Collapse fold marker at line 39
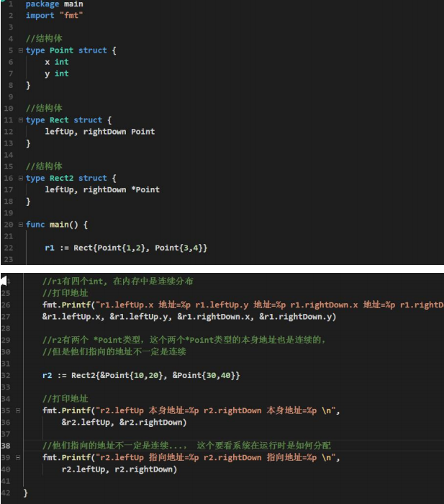444x504 pixels. pos(18,457)
